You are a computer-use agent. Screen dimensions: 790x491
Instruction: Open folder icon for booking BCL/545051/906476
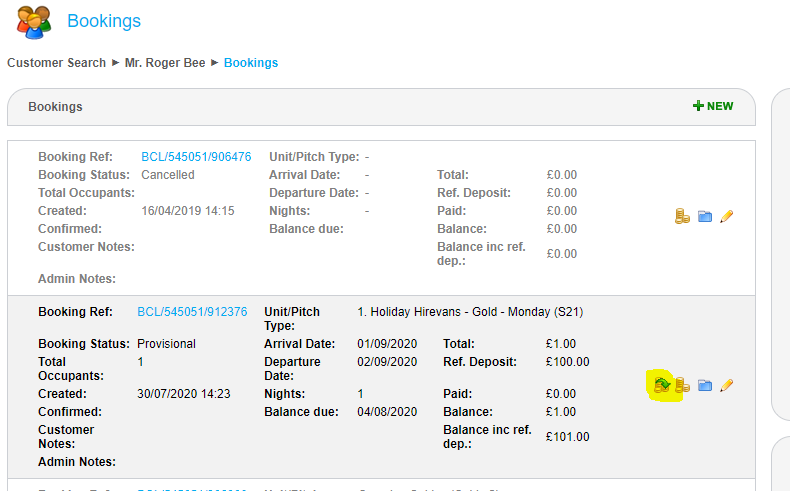tap(705, 216)
